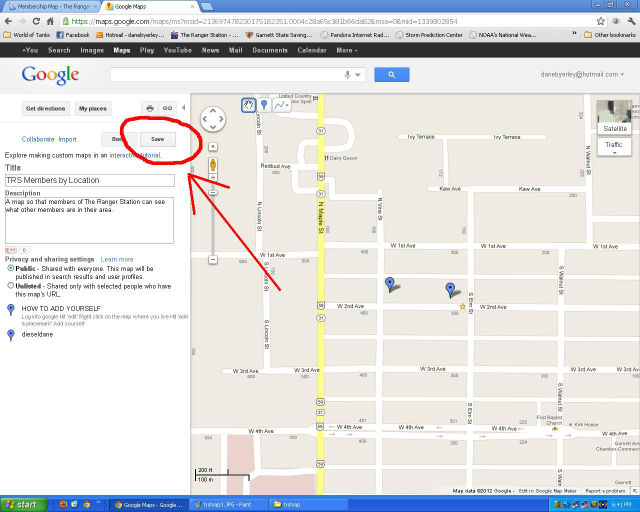This screenshot has width=640, height=512.
Task: Click the browser reload icon
Action: pyautogui.click(x=36, y=21)
